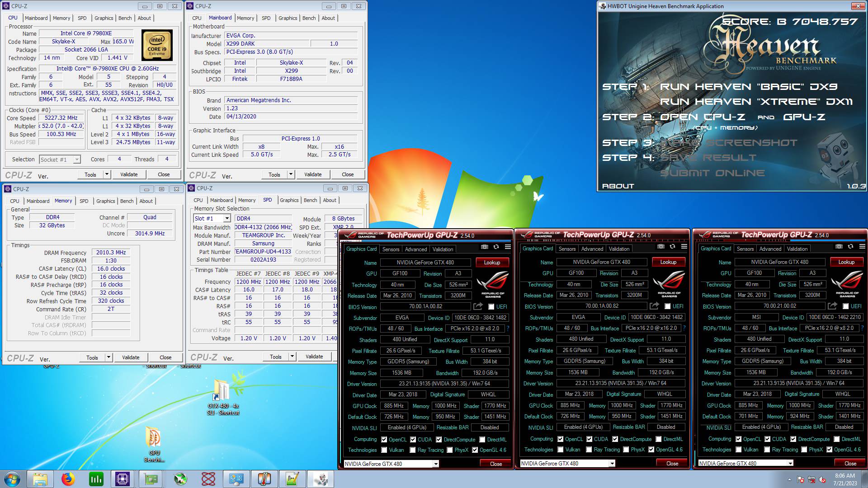This screenshot has height=488, width=868.
Task: Click red atom-shaped icon in taskbar
Action: tap(208, 479)
